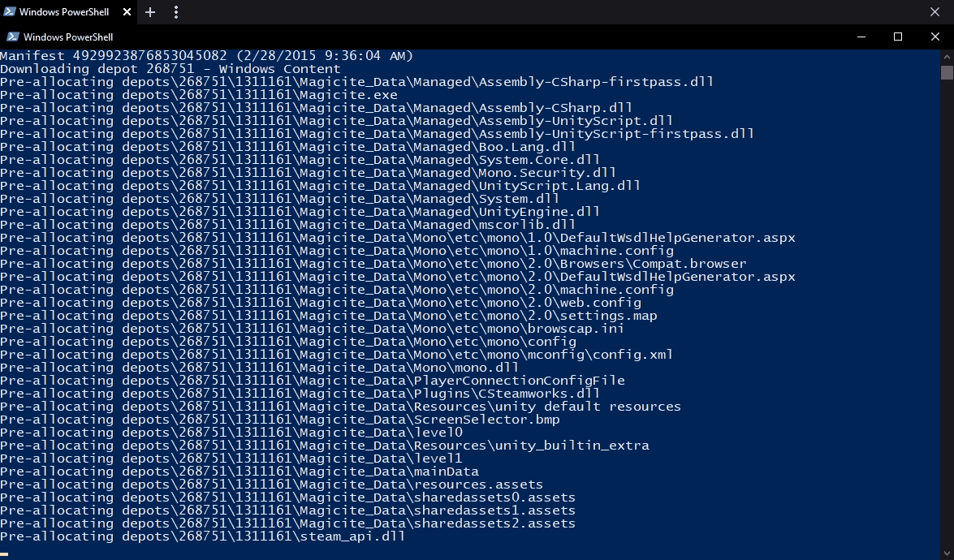Open a new tab with plus button
954x560 pixels.
point(150,12)
